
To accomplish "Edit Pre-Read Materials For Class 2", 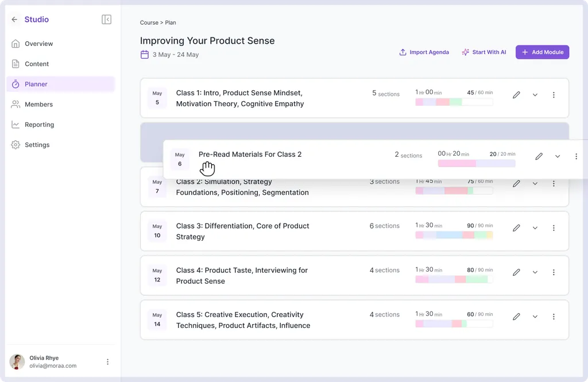I will point(539,156).
